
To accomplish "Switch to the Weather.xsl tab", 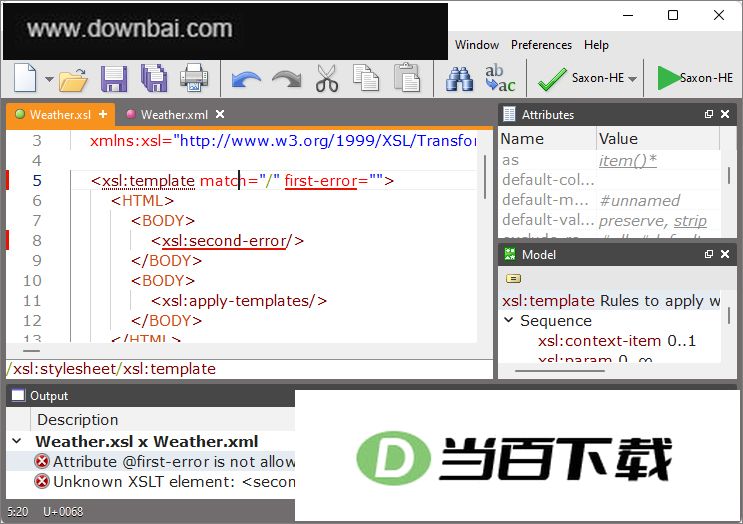I will click(x=60, y=115).
